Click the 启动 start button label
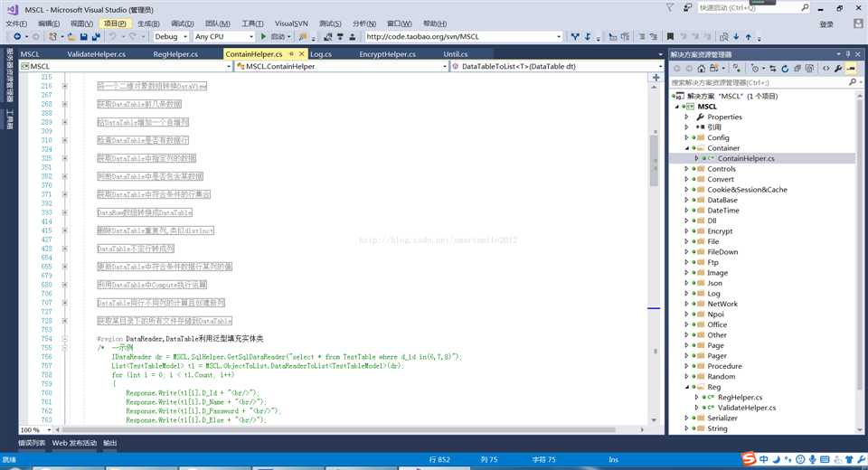This screenshot has height=470, width=868. pos(278,36)
